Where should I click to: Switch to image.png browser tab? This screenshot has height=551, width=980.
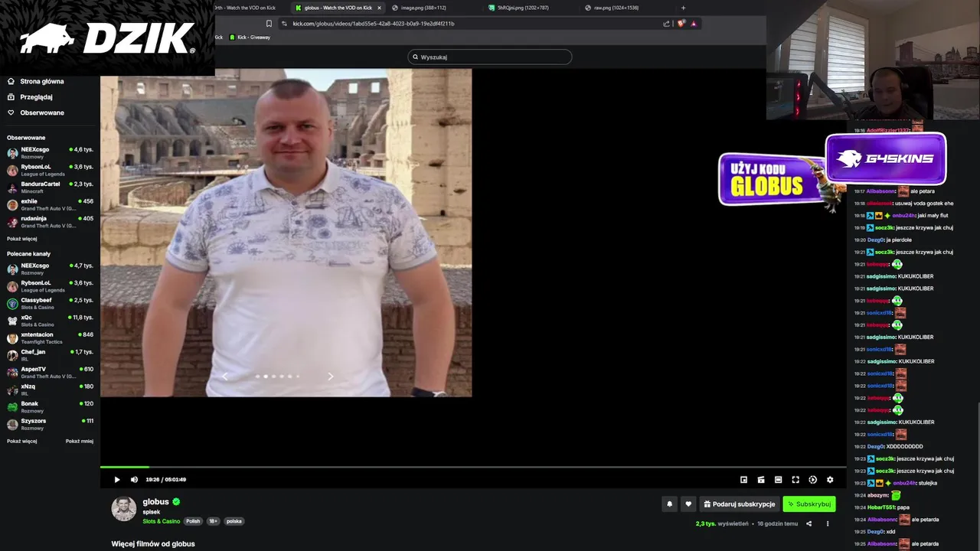423,8
